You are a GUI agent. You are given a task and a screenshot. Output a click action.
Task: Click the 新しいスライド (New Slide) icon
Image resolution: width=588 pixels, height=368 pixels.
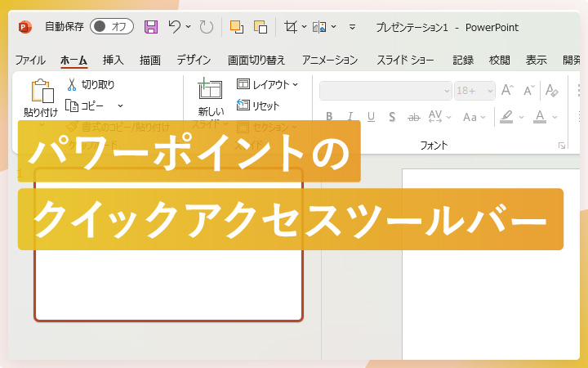211,88
